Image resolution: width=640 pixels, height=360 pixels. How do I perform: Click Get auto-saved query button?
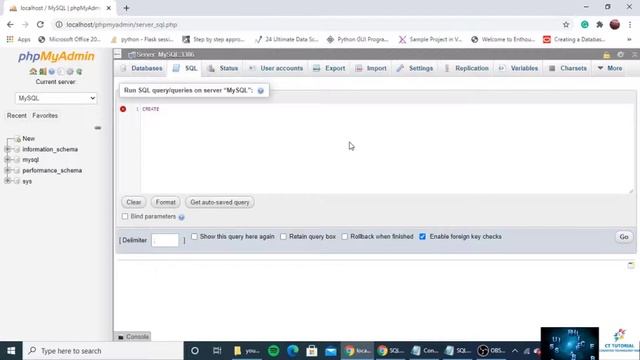tap(220, 202)
